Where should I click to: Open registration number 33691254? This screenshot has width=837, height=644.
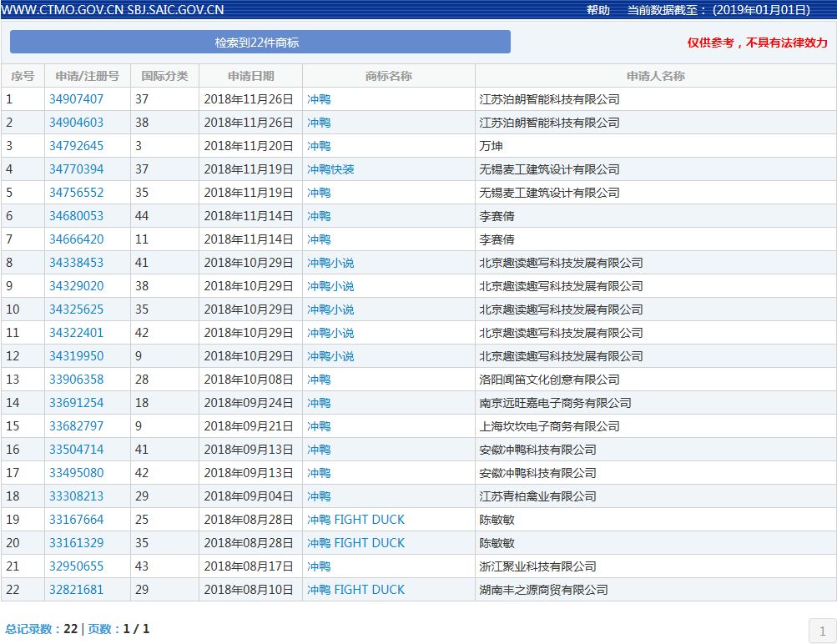pos(76,403)
